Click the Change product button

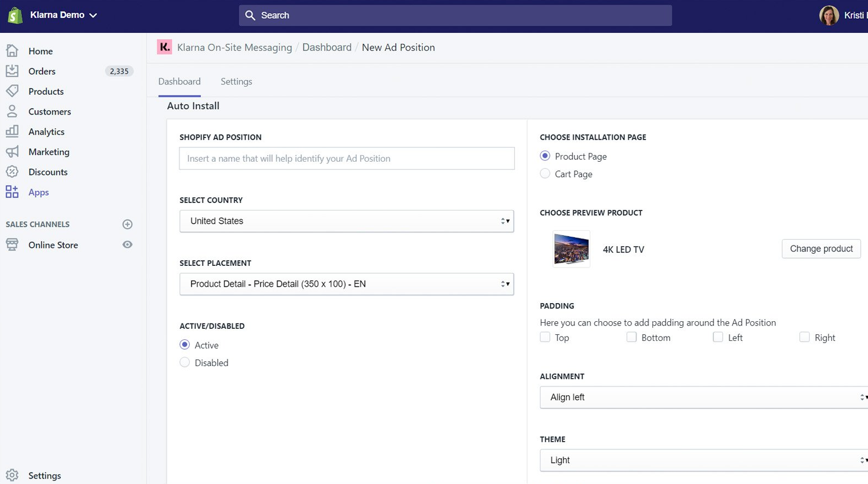(821, 249)
